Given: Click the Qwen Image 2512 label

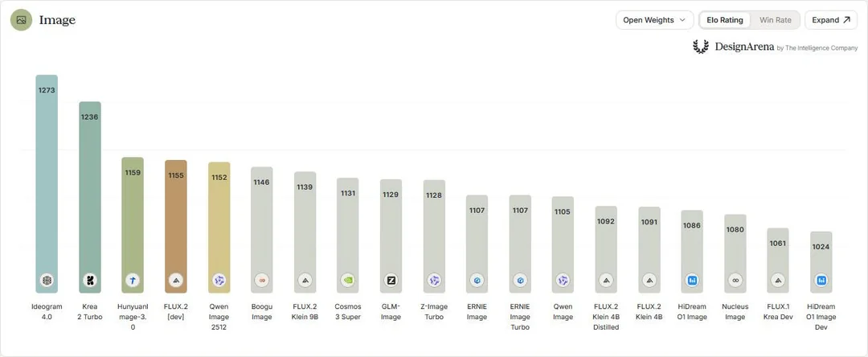Looking at the screenshot, I should (x=219, y=317).
